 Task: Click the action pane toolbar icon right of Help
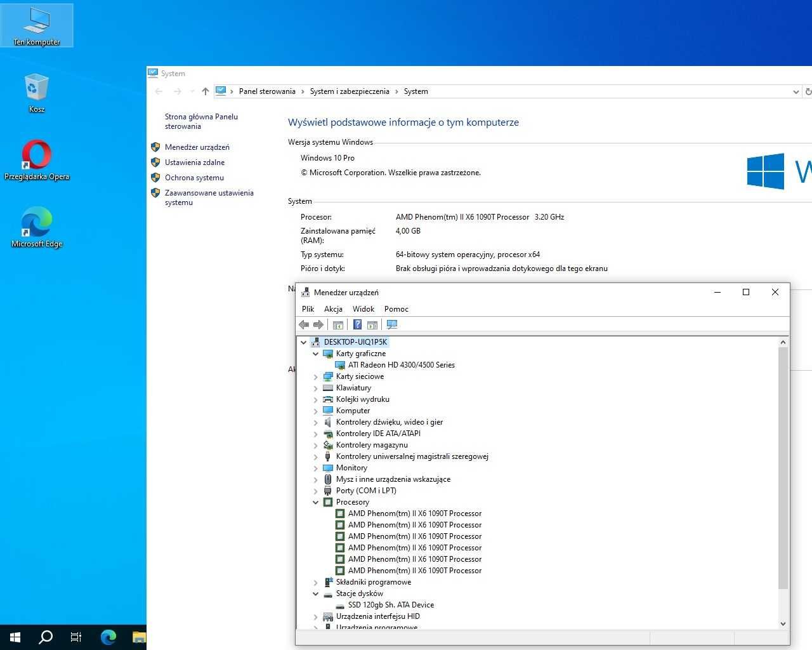point(372,325)
